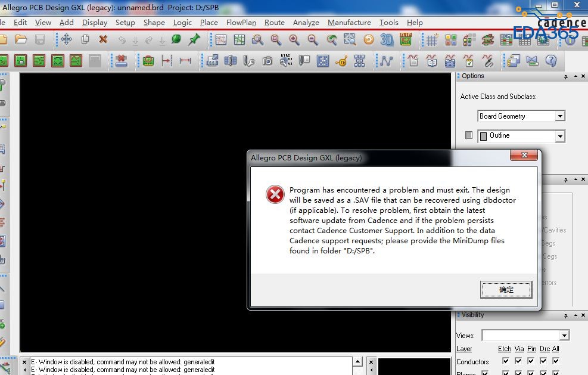The image size is (588, 375).
Task: Close the command log pane with X
Action: point(24,362)
